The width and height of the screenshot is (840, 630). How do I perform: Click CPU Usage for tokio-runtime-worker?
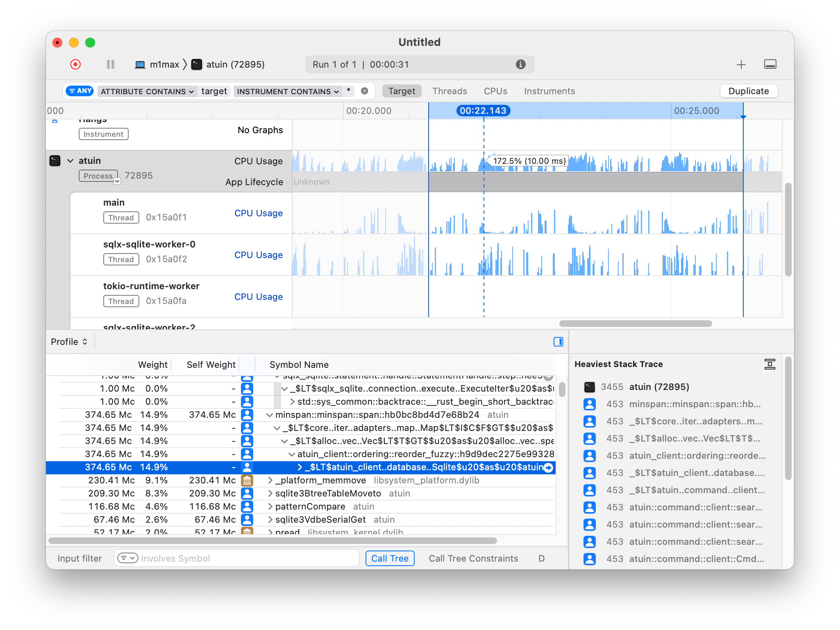pyautogui.click(x=259, y=297)
